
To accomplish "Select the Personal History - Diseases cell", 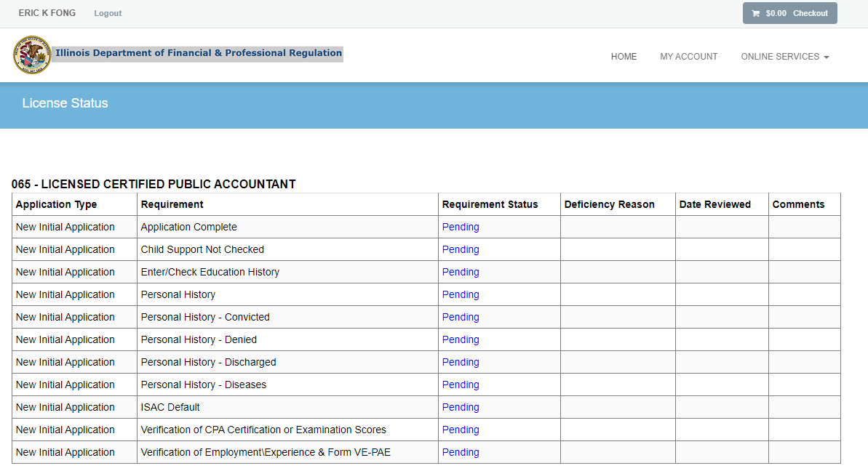I will click(x=288, y=385).
